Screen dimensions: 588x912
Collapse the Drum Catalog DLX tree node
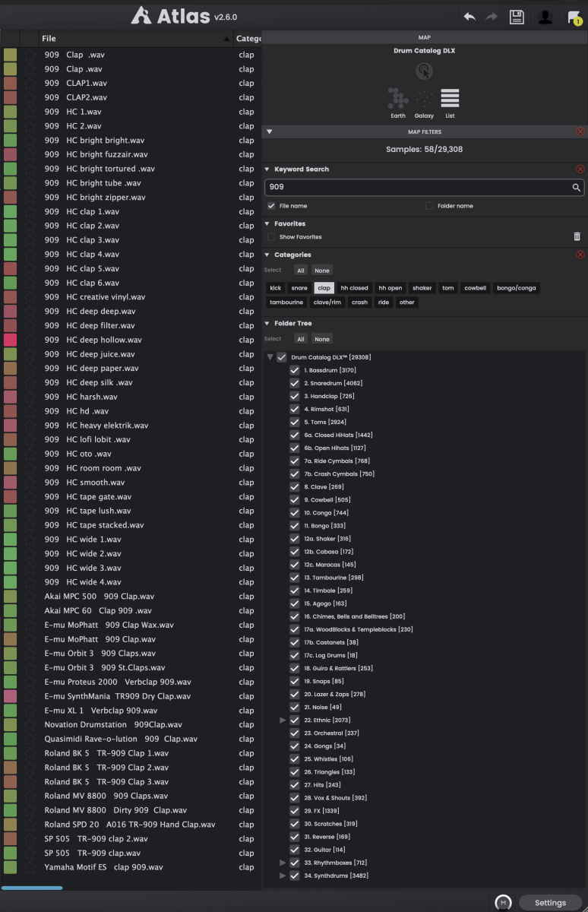point(270,357)
